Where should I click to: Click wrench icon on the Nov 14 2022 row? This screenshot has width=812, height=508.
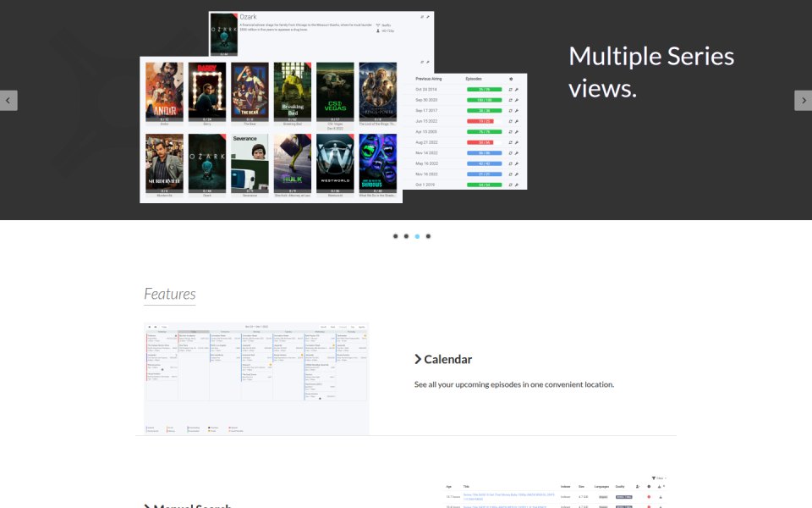pos(516,153)
